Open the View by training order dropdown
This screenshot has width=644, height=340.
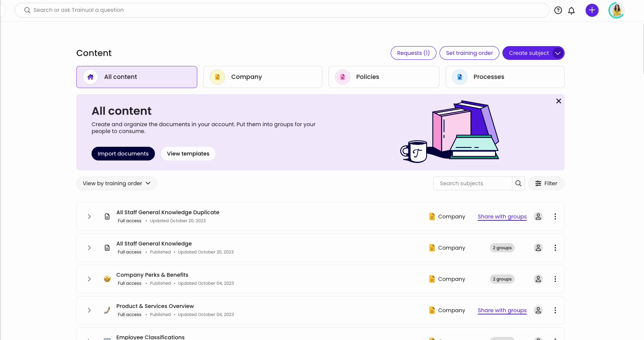pyautogui.click(x=117, y=183)
